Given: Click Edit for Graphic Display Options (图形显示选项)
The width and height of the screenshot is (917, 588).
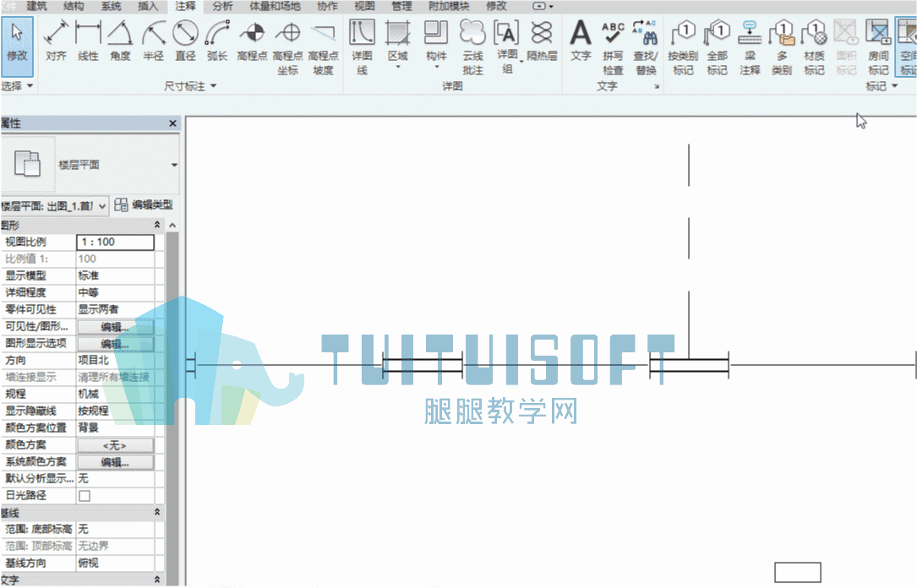Looking at the screenshot, I should [116, 344].
